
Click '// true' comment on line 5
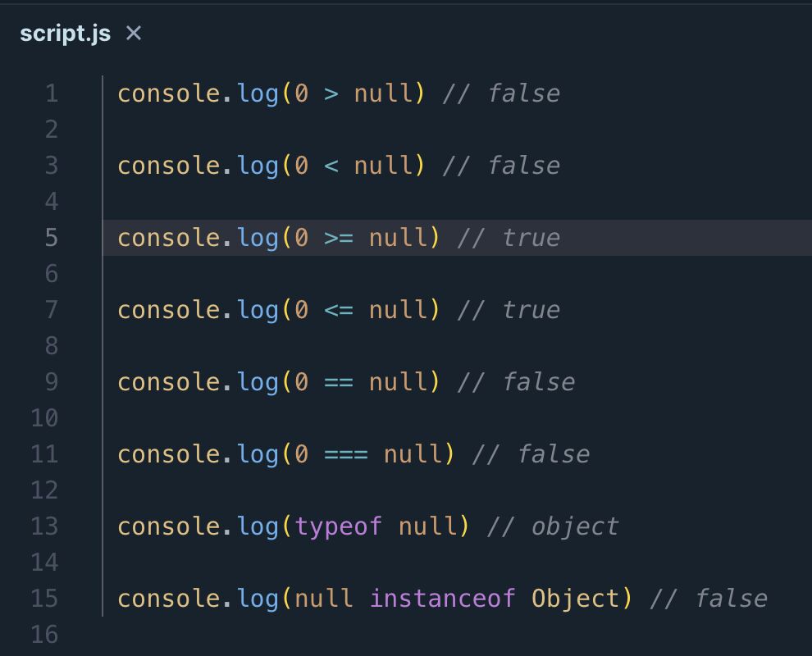click(509, 238)
